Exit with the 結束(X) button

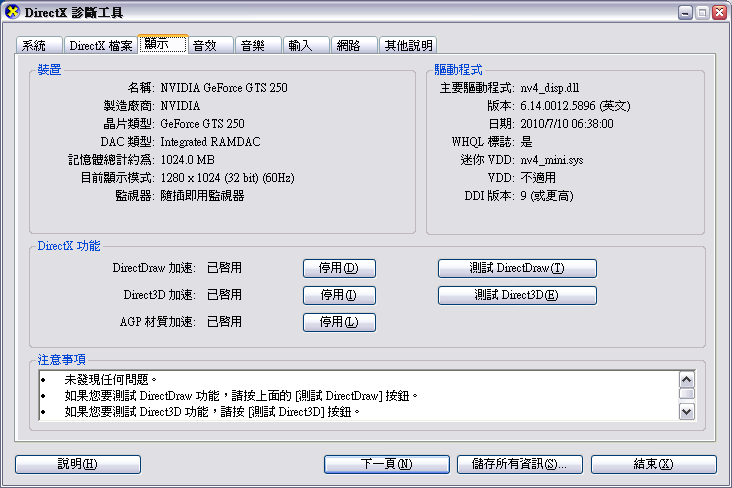[654, 464]
